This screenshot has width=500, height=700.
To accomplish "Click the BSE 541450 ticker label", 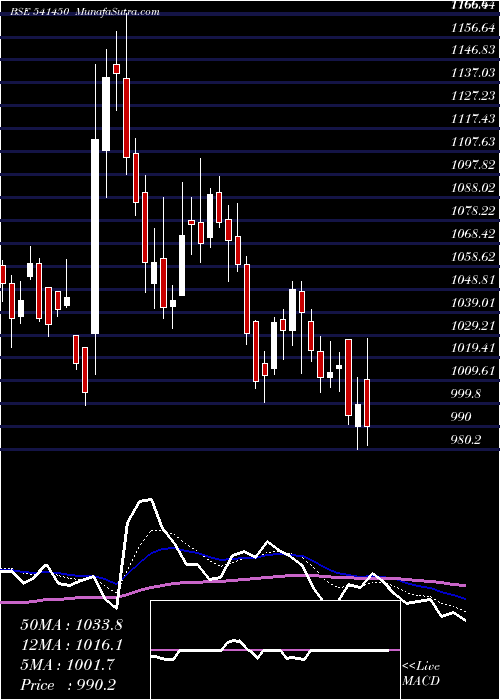I will coord(40,12).
